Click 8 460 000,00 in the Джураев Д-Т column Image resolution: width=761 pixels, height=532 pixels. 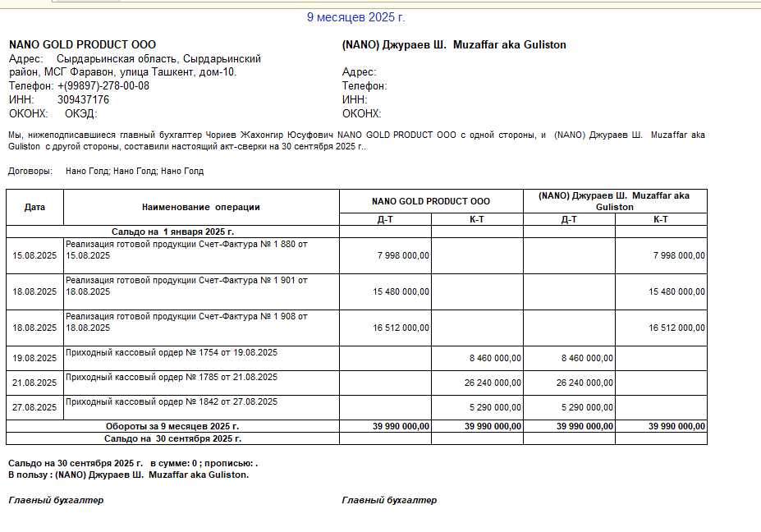(587, 359)
